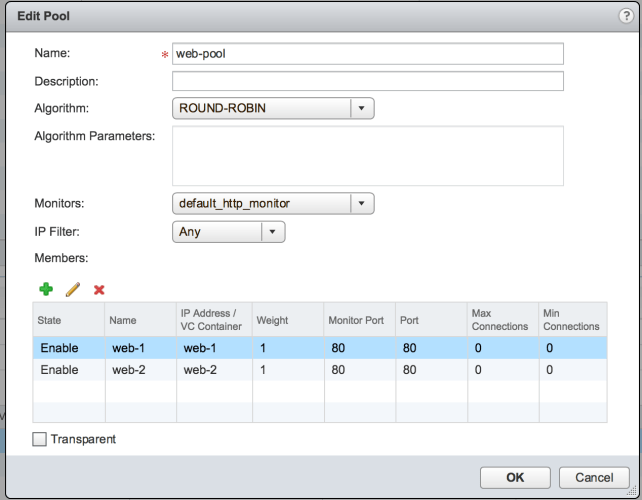Focus the Algorithm Parameters text area
The width and height of the screenshot is (642, 500).
[x=367, y=156]
